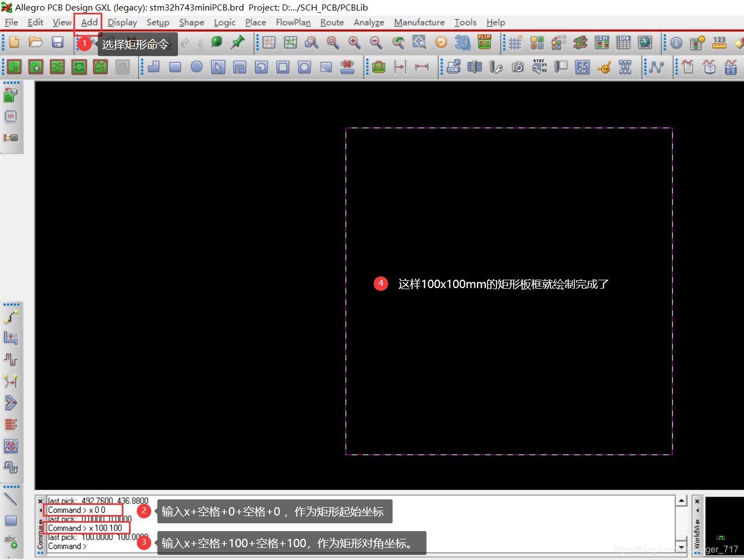Click the 123 measure ruler icon

pos(719,42)
